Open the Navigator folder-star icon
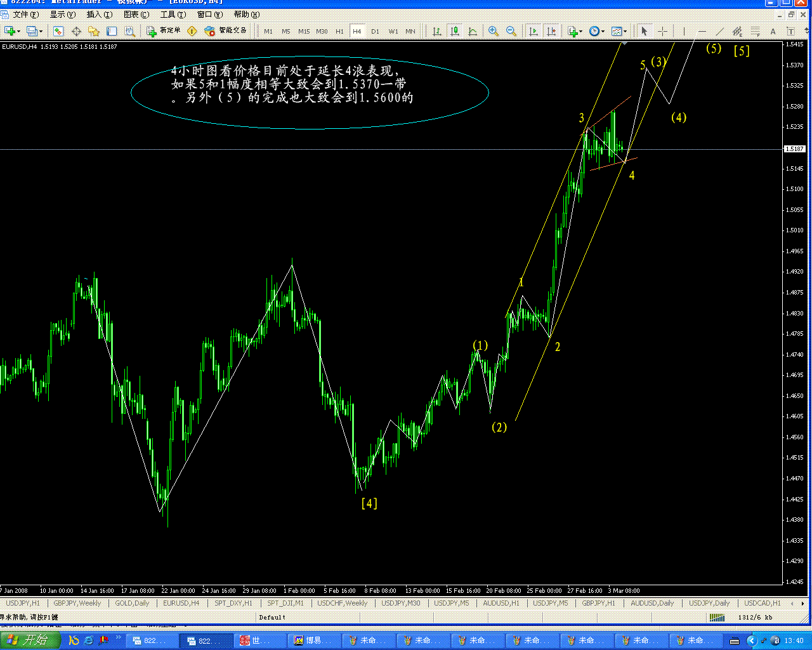The image size is (812, 650). tap(94, 30)
